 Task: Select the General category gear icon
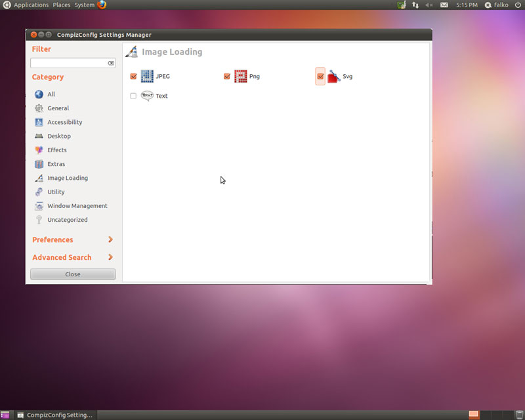(39, 108)
